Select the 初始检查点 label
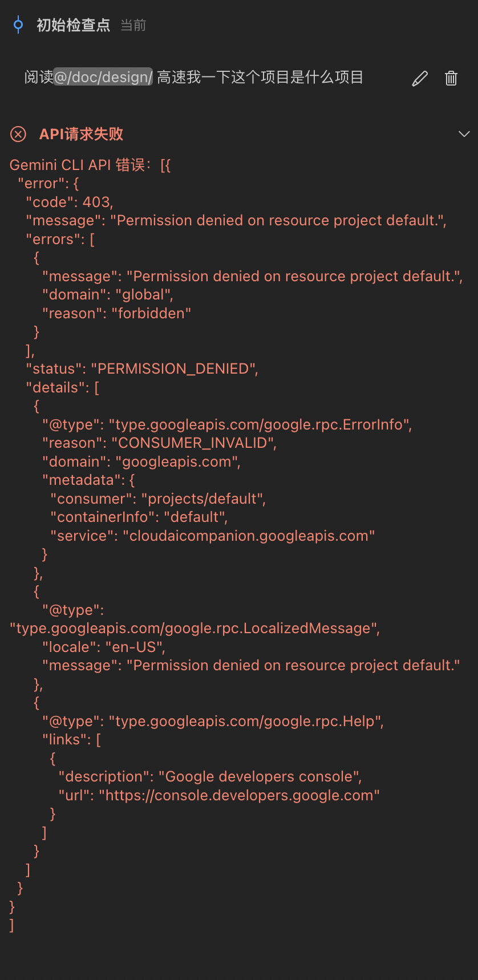 (73, 25)
